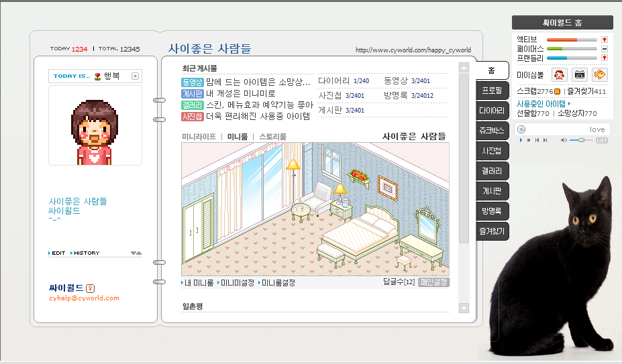The height and width of the screenshot is (364, 622).
Task: Click 소망상자770 link
Action: tap(577, 113)
